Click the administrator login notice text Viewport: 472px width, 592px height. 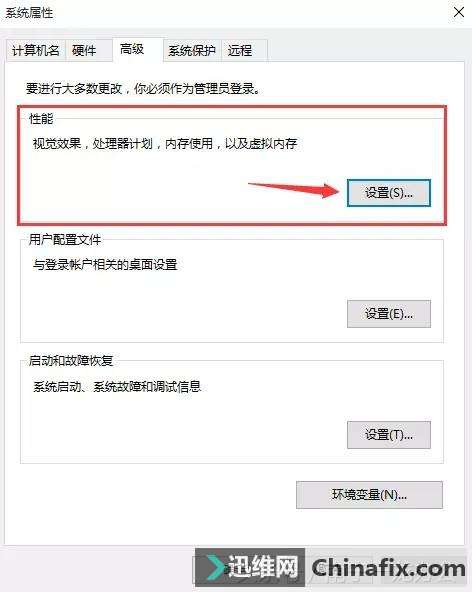tap(143, 89)
